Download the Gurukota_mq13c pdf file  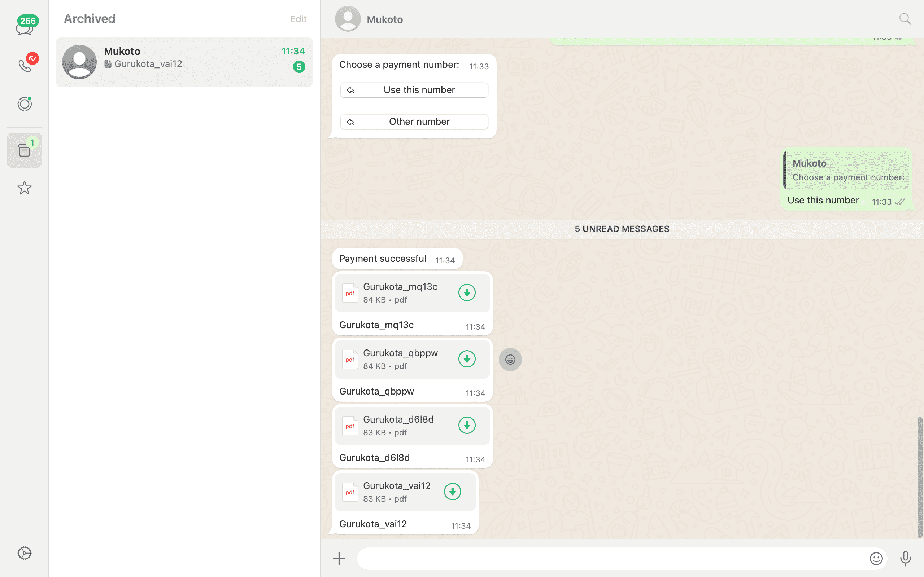[467, 293]
